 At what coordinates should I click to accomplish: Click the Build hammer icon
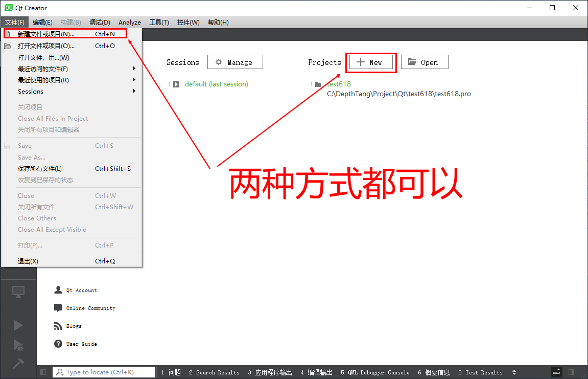(x=18, y=363)
